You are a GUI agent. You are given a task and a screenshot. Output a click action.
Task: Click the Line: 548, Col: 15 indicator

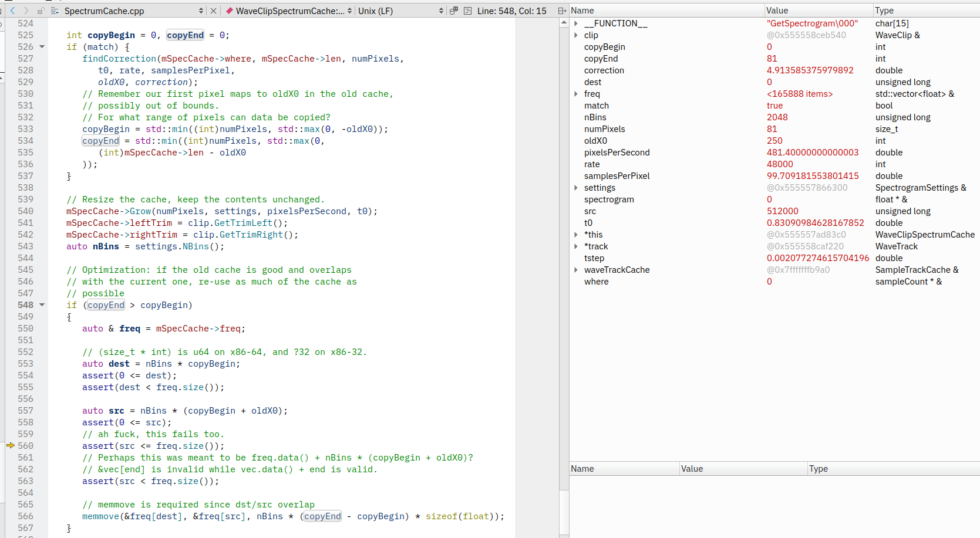pyautogui.click(x=511, y=10)
